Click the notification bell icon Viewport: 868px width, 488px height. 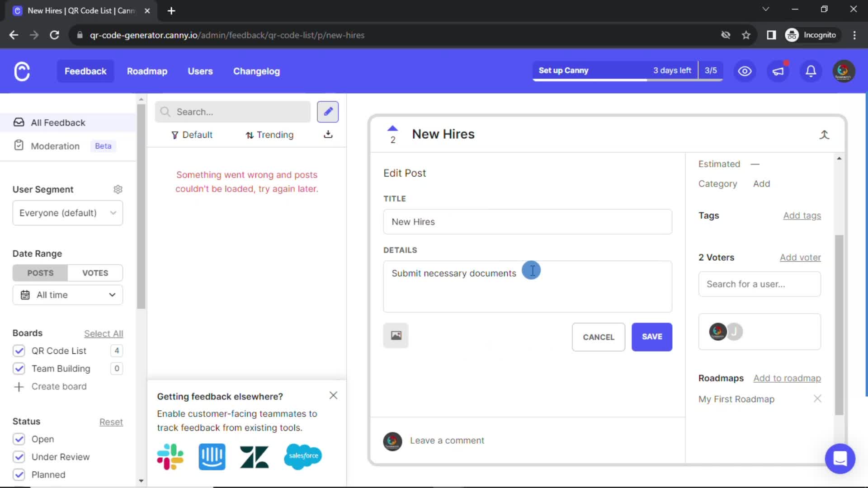point(811,71)
